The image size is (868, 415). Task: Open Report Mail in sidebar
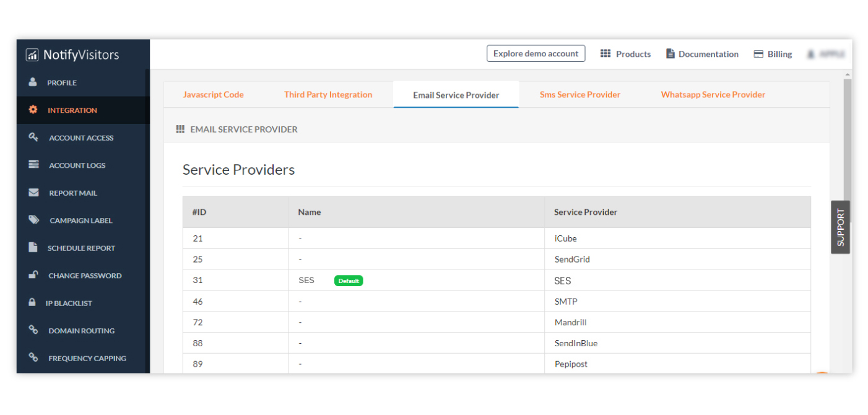(83, 193)
